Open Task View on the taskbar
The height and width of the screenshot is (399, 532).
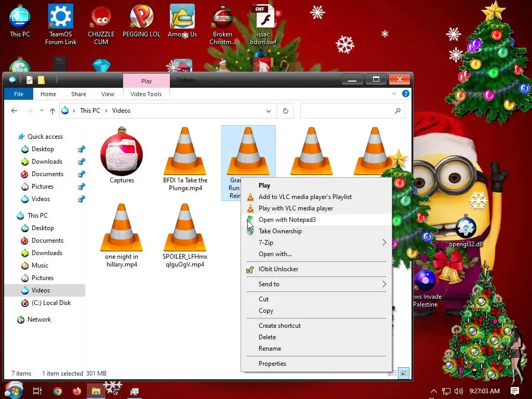coord(37,391)
